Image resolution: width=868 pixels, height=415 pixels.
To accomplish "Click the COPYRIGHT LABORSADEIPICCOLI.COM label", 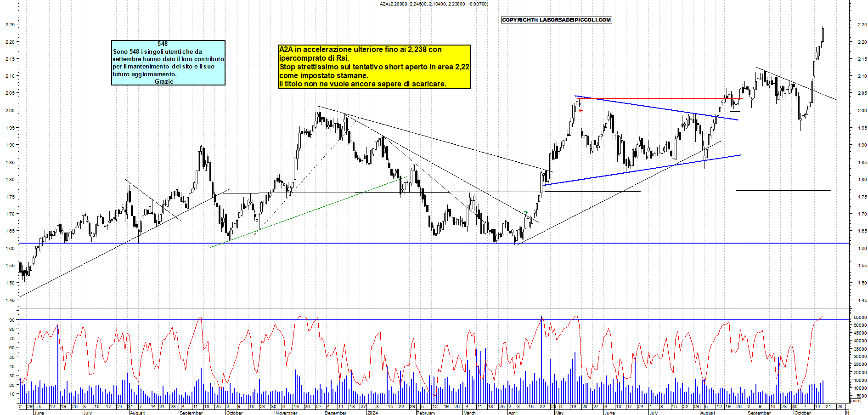I will 557,20.
